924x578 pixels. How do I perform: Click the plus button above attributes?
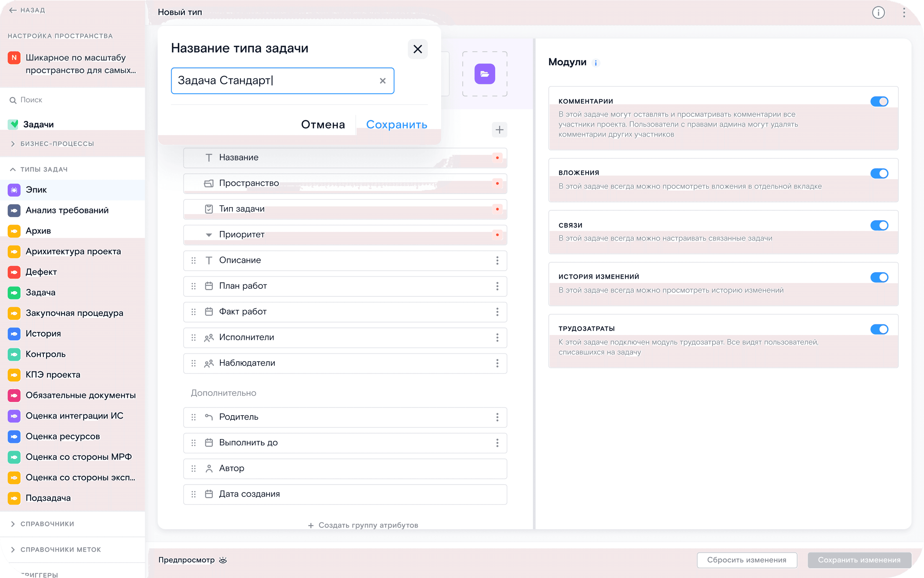coord(499,130)
